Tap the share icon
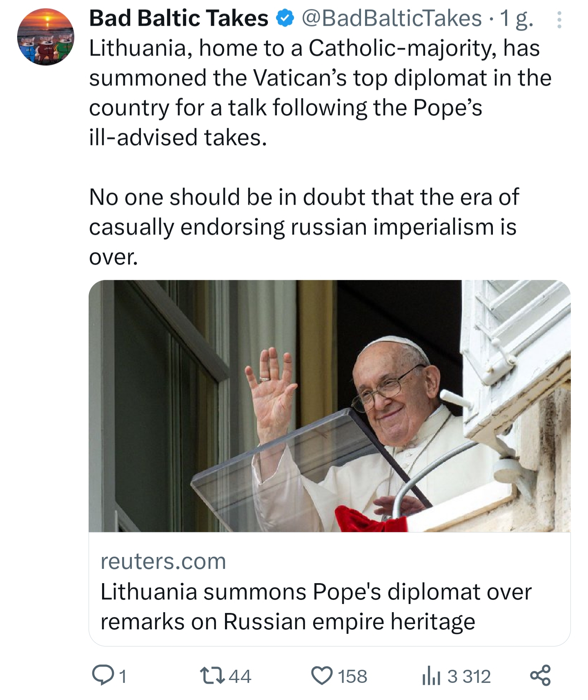Image resolution: width=588 pixels, height=700 pixels. 541,675
